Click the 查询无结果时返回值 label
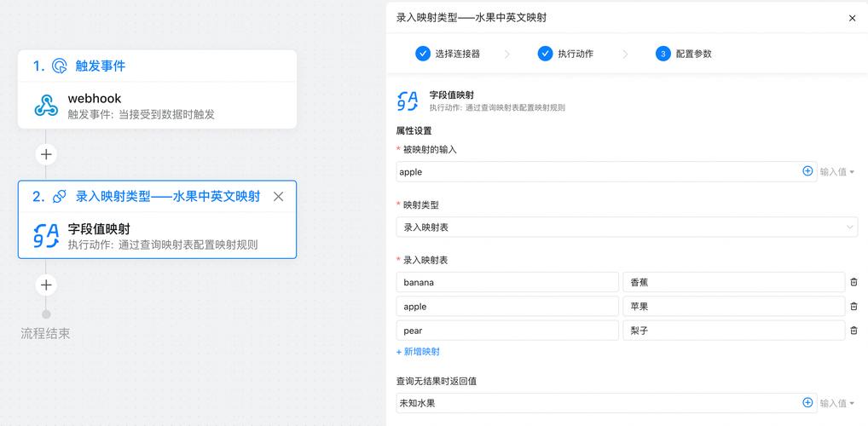Screen dimensions: 868x426 [x=437, y=381]
